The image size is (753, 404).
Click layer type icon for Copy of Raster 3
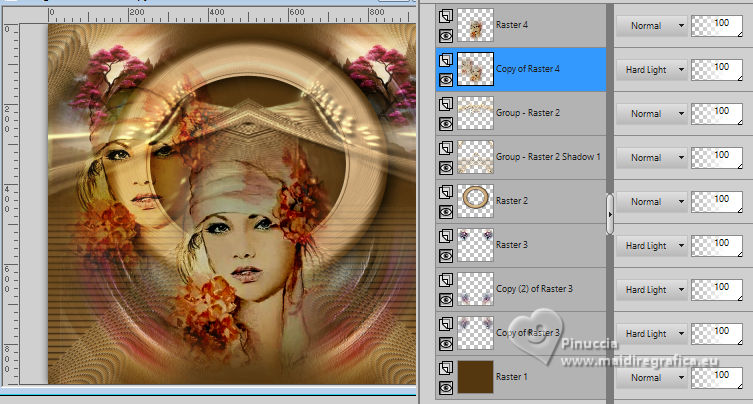[446, 324]
